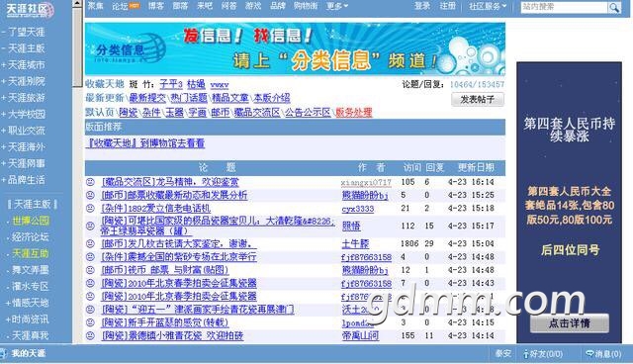Open the 社区服务 dropdown menu
This screenshot has height=364, width=633.
coord(488,7)
